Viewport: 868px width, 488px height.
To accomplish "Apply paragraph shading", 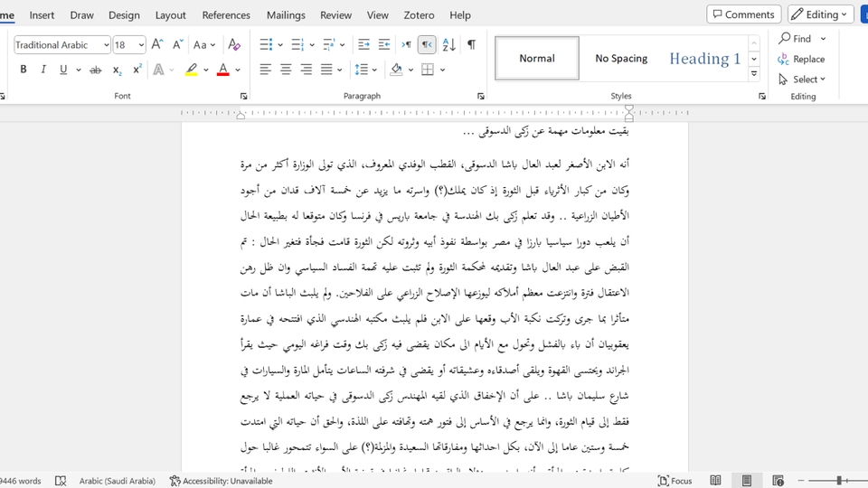I will pos(396,70).
